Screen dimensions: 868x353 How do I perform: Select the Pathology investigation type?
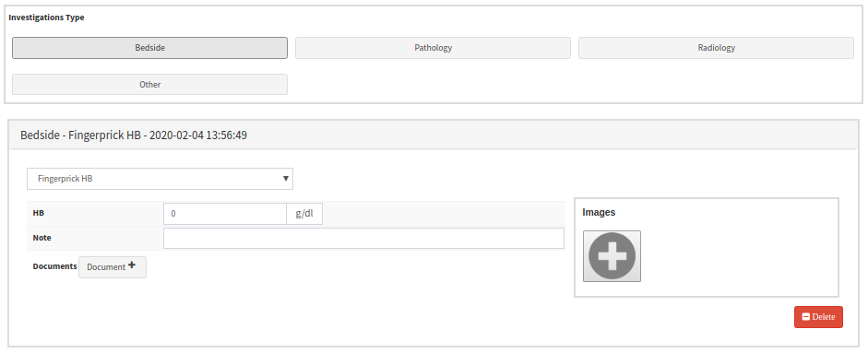(x=433, y=48)
